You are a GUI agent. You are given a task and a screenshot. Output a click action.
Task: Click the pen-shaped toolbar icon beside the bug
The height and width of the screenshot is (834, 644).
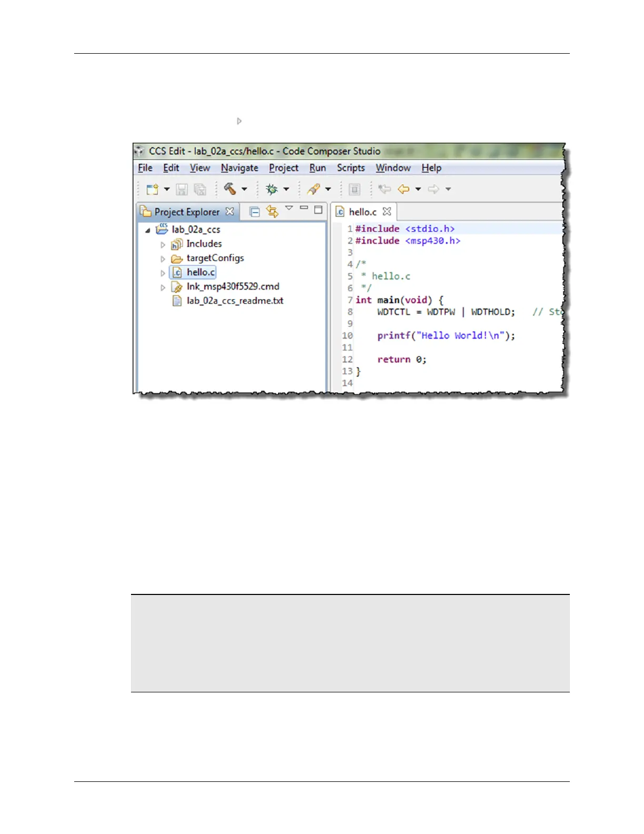[314, 189]
